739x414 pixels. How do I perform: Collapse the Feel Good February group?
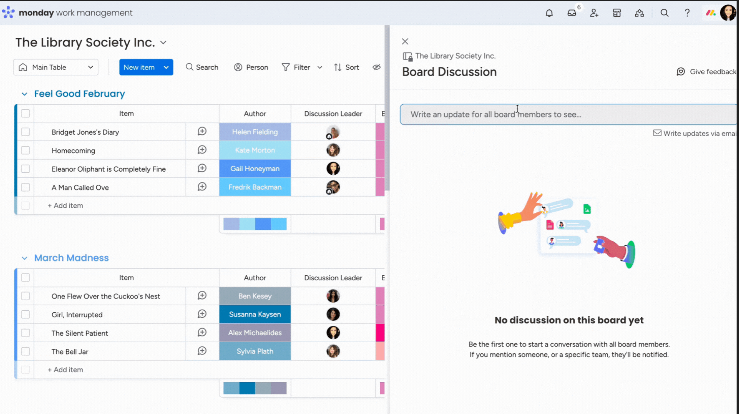coord(25,94)
